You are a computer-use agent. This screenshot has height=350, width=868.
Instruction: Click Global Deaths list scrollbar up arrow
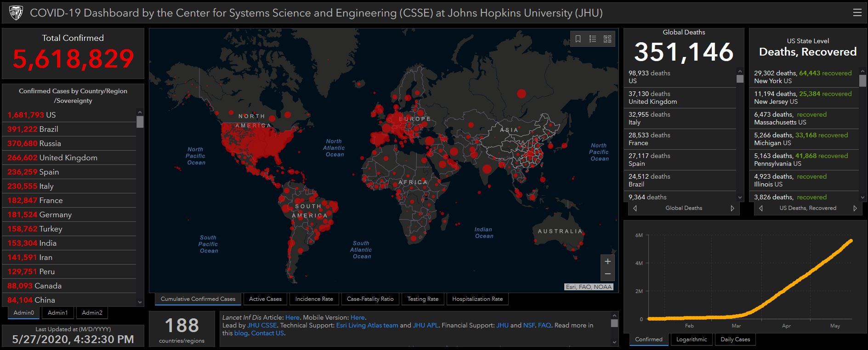point(740,71)
